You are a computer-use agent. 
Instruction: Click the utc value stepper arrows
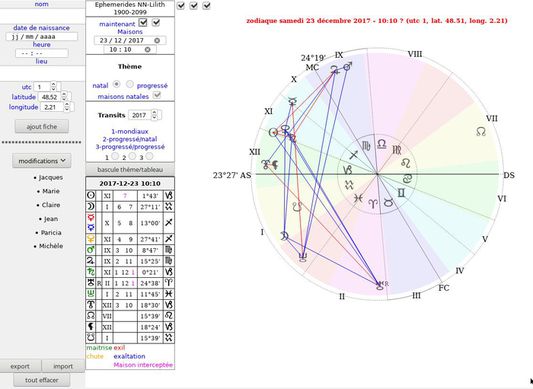[54, 86]
